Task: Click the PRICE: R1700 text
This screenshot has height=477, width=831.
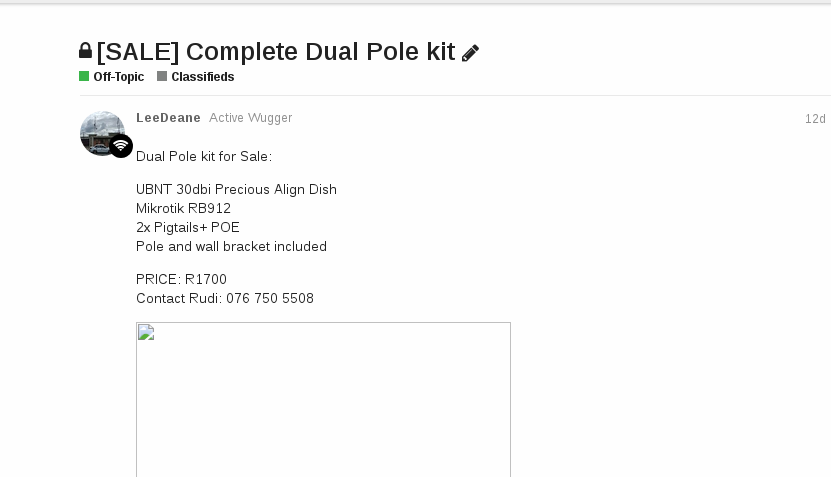Action: [181, 279]
